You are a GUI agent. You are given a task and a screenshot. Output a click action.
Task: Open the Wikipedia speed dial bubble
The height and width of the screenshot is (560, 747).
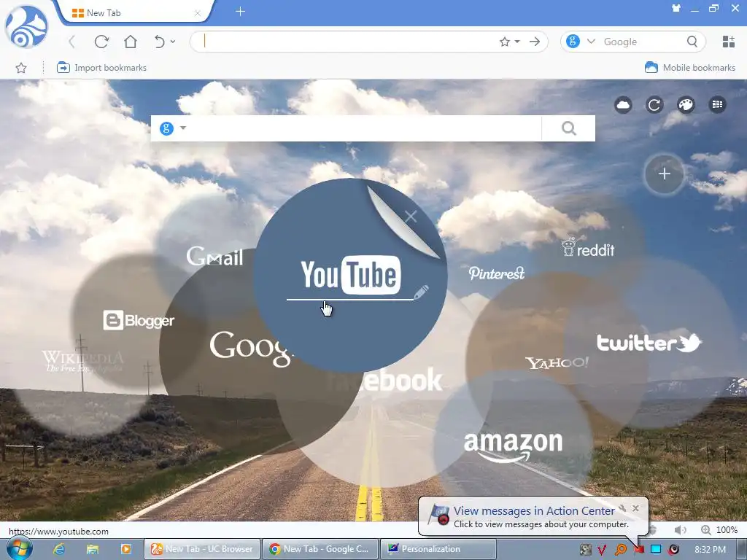82,361
